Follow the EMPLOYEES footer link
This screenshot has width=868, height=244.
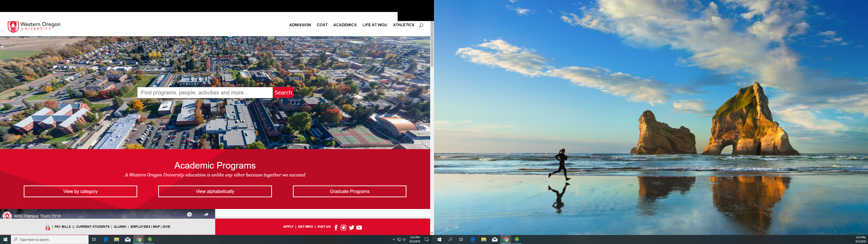[x=140, y=227]
